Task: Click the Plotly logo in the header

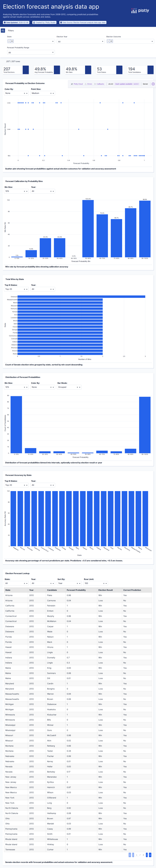Action: pyautogui.click(x=140, y=11)
